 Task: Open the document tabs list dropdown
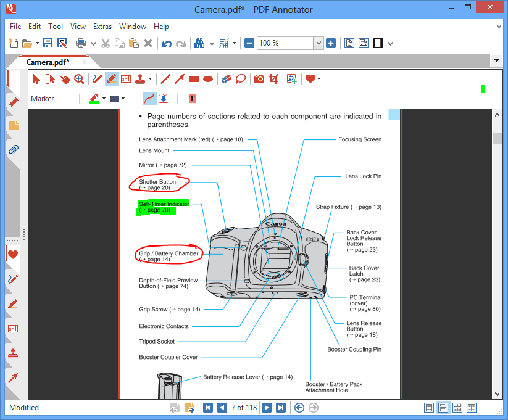[496, 60]
